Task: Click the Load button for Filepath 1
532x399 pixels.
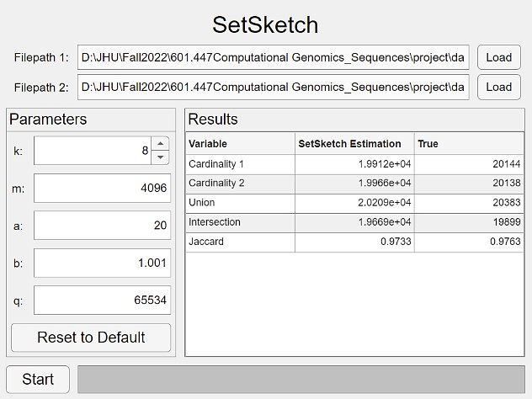Action: tap(498, 57)
